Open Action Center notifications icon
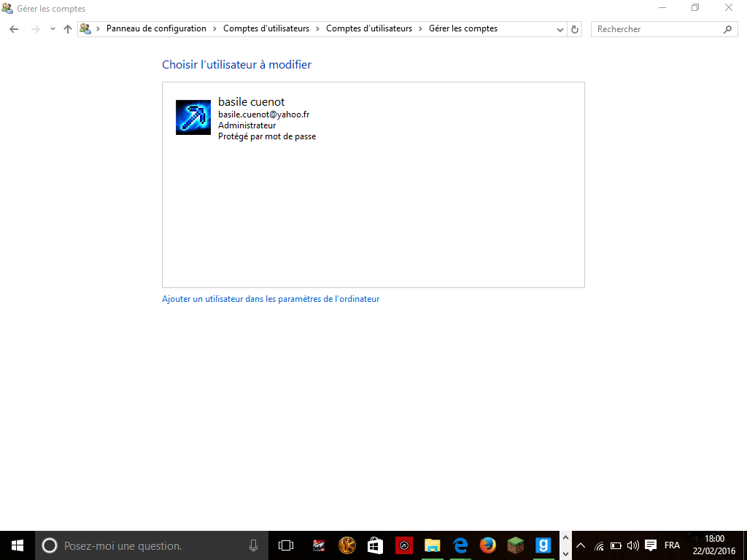 point(651,545)
